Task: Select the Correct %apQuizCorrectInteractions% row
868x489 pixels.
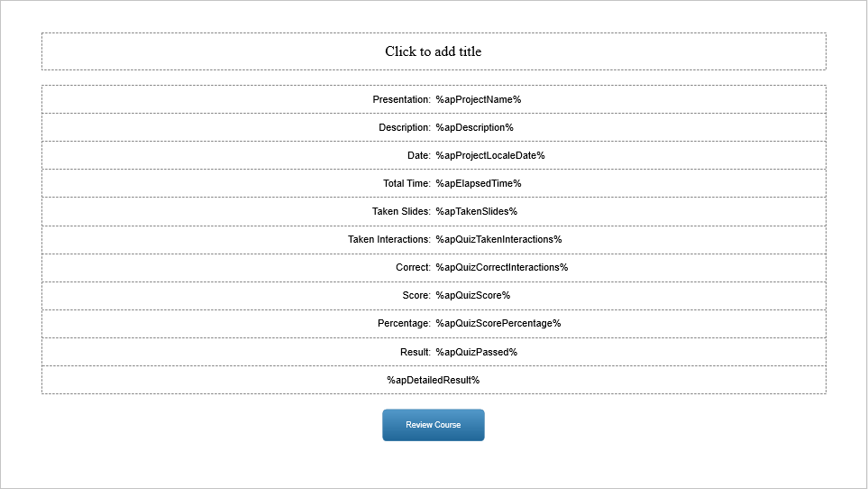Action: (x=434, y=267)
